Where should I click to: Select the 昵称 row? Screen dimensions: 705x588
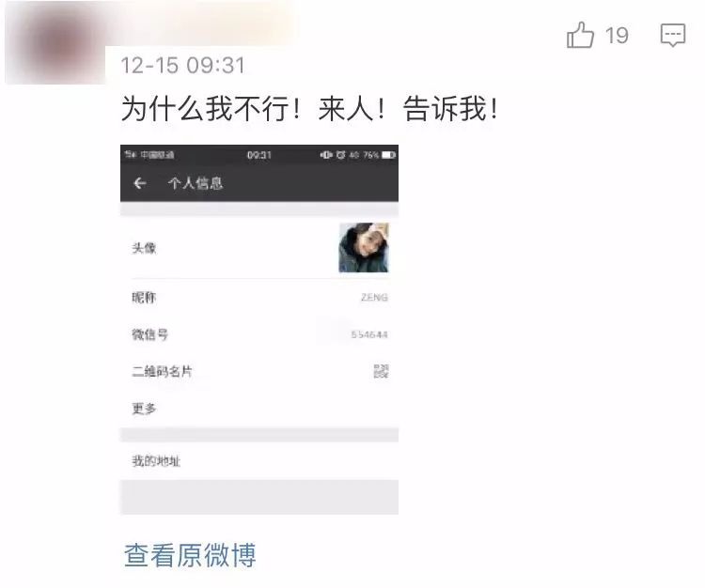pos(259,298)
